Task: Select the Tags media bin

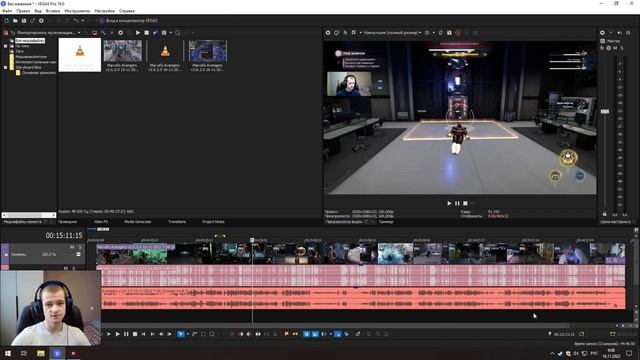Action: 19,51
